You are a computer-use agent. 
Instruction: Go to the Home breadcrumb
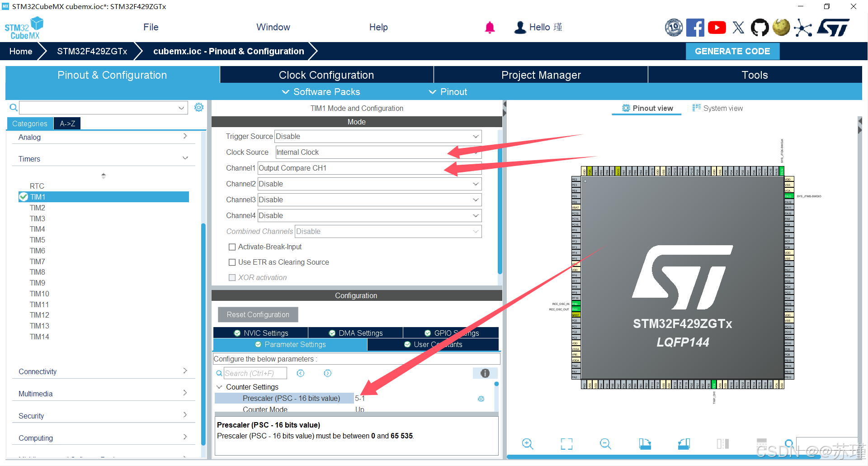[x=21, y=51]
